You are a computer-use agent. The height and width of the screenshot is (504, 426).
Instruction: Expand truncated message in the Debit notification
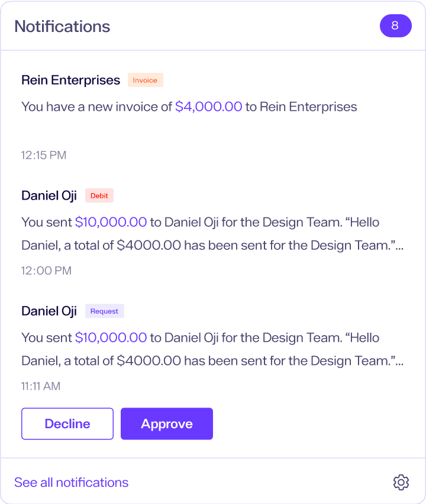[x=398, y=245]
